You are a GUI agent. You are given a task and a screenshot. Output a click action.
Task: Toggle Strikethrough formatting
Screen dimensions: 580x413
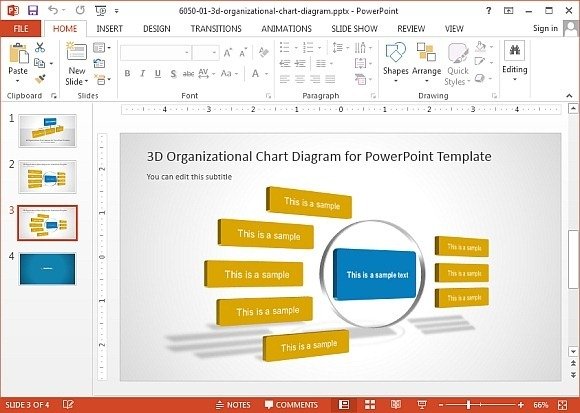coord(188,74)
